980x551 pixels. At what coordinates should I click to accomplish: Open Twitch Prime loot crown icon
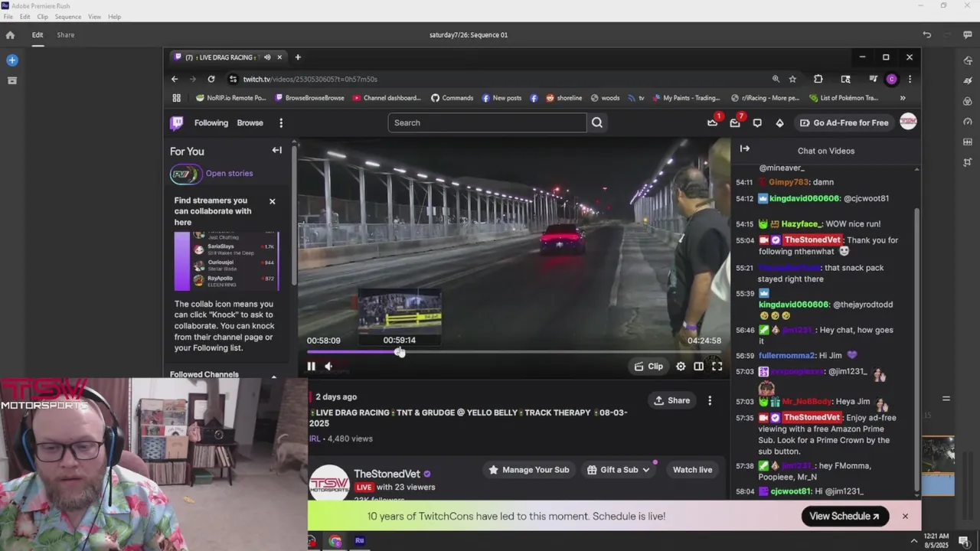712,122
